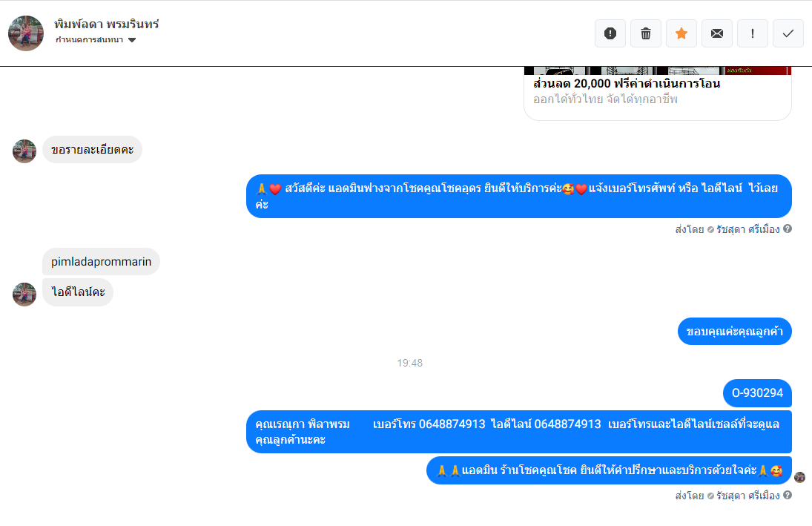Open ad card ส่วนลด 20,000 ฟรีค่าดำเนินการโอน

click(x=658, y=93)
